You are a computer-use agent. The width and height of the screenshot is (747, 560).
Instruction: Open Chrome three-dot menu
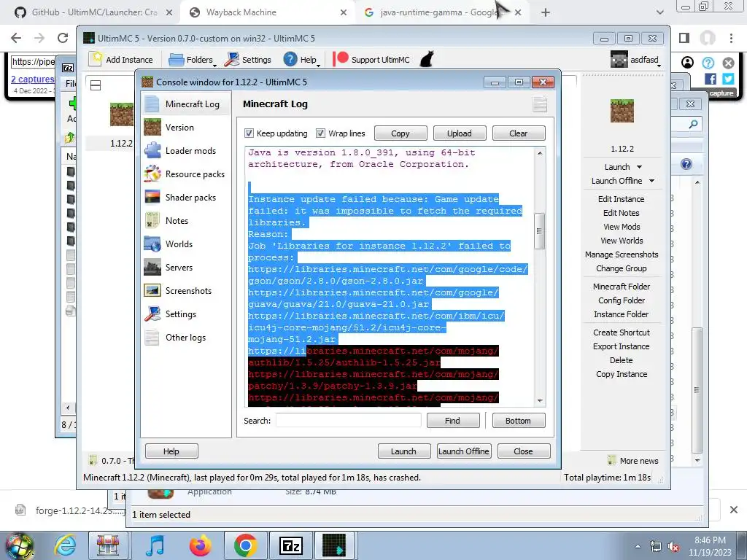point(731,38)
